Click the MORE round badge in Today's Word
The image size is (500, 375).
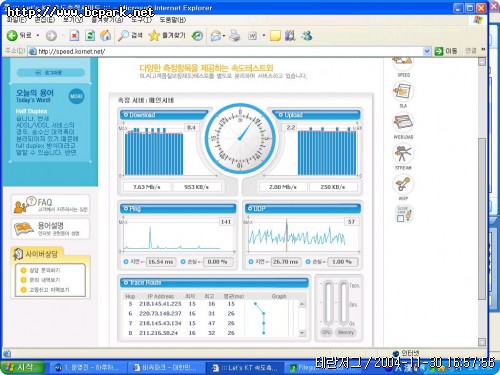[76, 96]
